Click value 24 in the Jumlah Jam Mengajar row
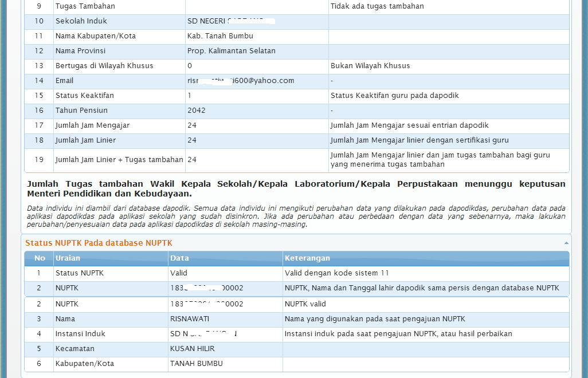The image size is (588, 378). coord(191,125)
